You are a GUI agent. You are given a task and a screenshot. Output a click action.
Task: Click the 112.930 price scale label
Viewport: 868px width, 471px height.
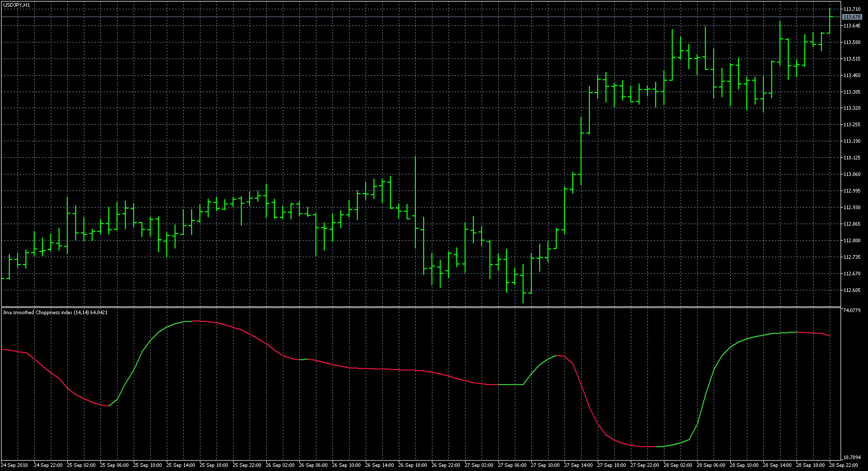(852, 208)
